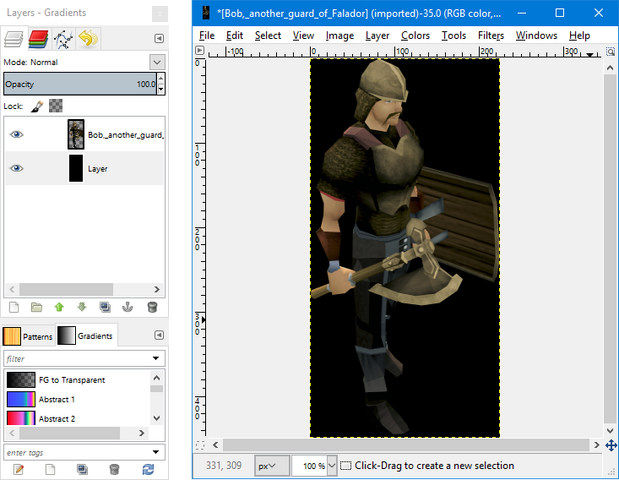The height and width of the screenshot is (480, 619).
Task: Select the Bob_another_guard_ layer name
Action: click(126, 135)
